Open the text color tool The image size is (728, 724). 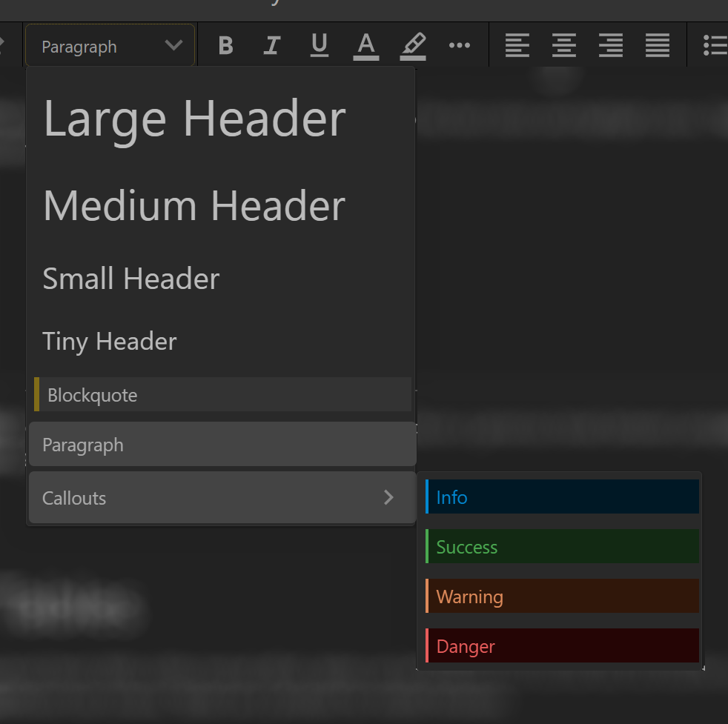(x=366, y=45)
